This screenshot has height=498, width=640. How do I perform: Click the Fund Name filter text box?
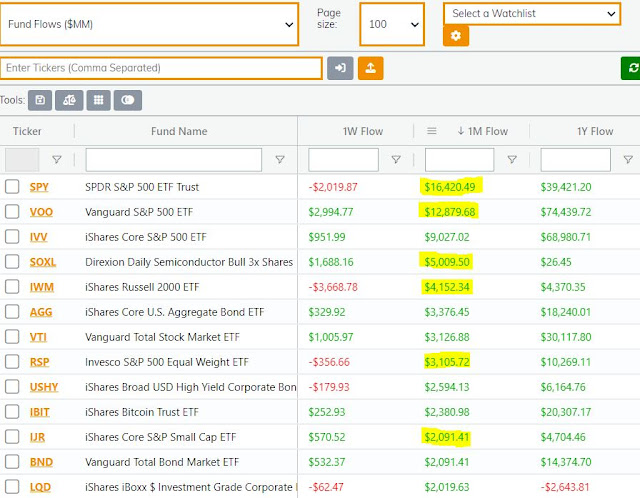(x=173, y=160)
